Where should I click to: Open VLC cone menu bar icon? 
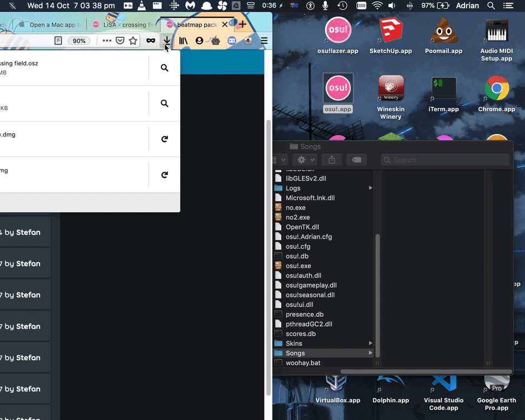tap(142, 6)
